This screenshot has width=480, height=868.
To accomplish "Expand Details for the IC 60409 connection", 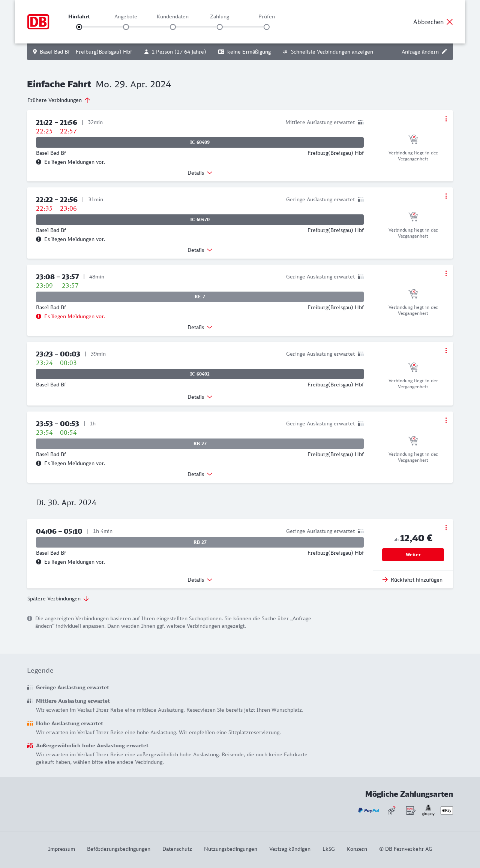I will click(x=200, y=173).
